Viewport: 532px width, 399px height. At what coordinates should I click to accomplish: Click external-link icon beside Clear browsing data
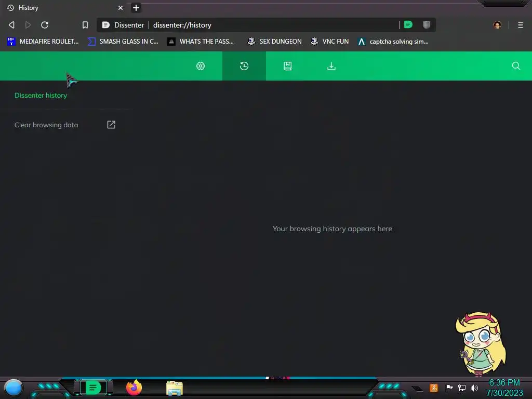pos(111,125)
